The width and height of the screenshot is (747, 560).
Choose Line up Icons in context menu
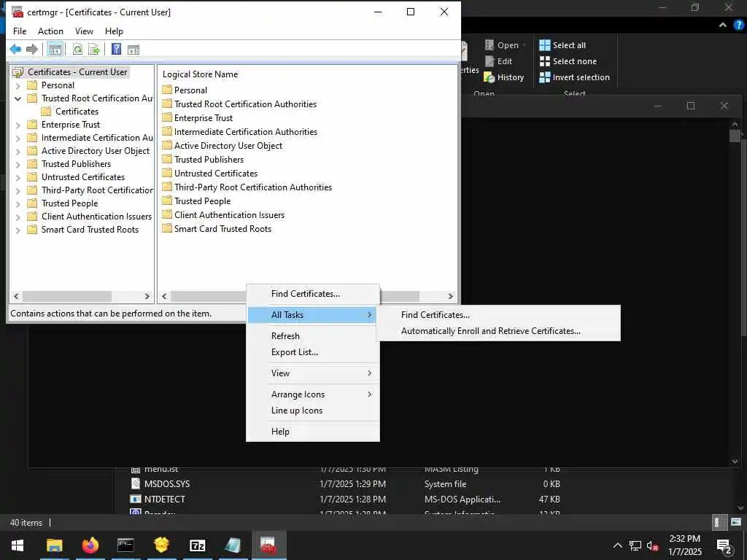point(313,411)
